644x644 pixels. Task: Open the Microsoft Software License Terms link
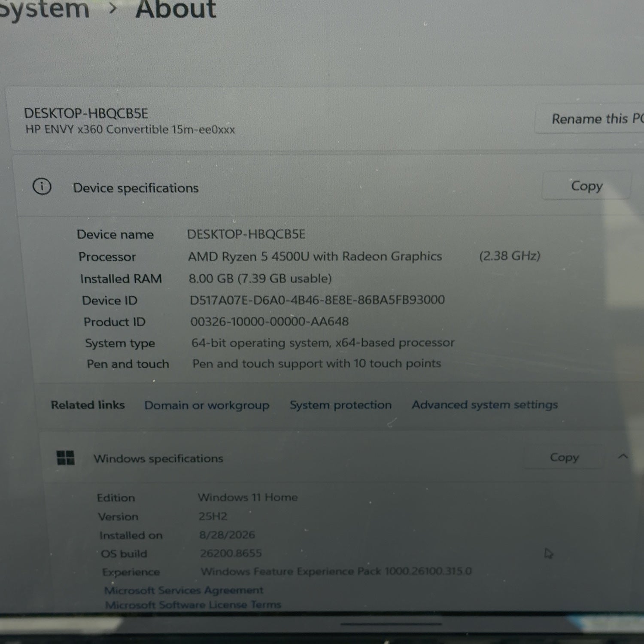click(193, 605)
